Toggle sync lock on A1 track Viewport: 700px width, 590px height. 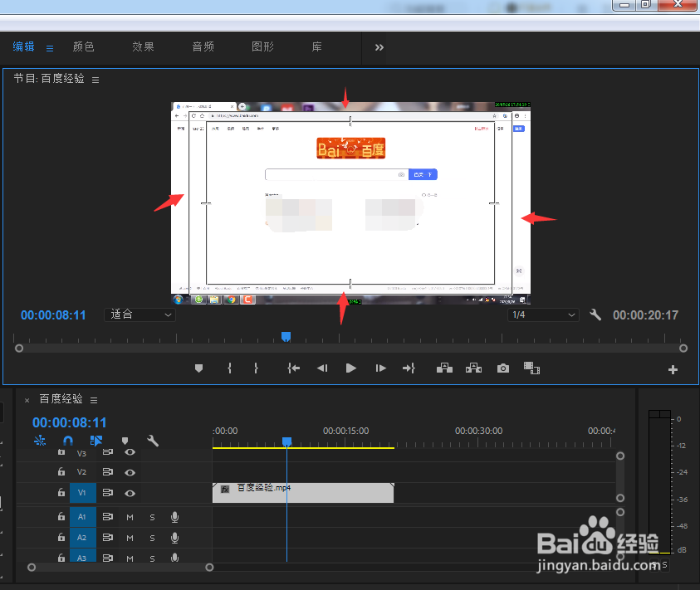click(108, 516)
